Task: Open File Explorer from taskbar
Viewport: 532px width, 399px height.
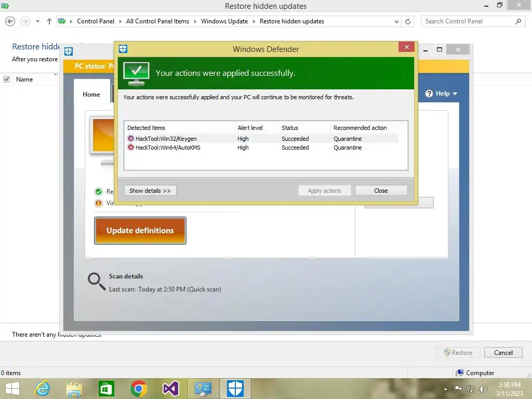Action: (74, 389)
